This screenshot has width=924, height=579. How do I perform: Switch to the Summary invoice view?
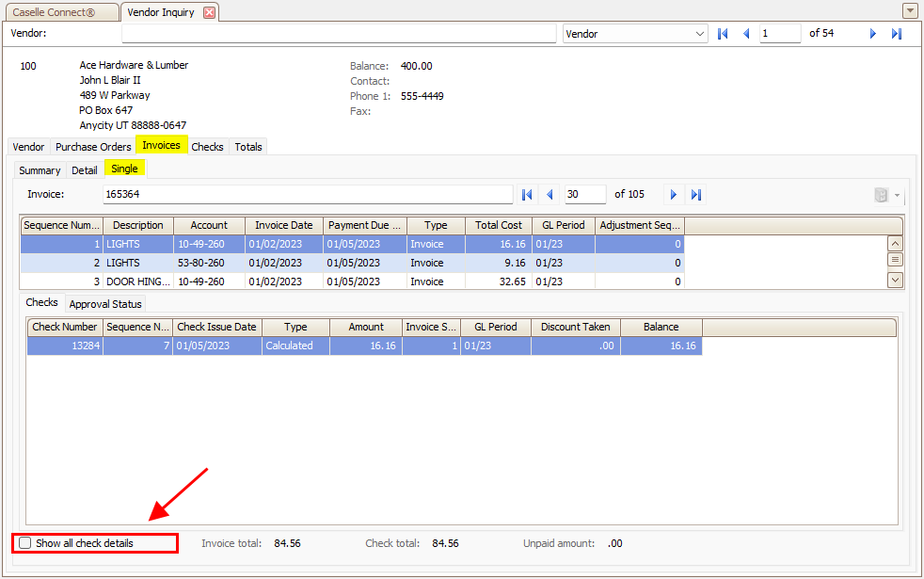(40, 169)
